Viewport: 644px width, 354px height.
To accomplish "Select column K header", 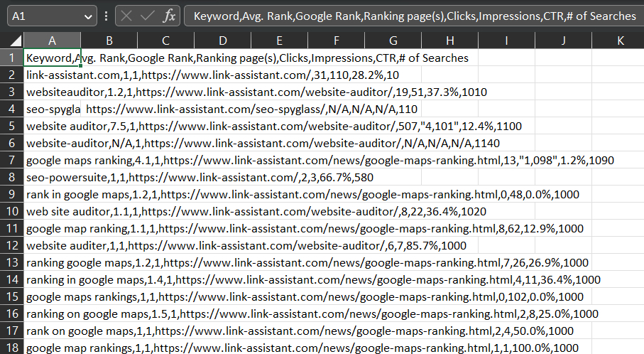I will click(618, 41).
